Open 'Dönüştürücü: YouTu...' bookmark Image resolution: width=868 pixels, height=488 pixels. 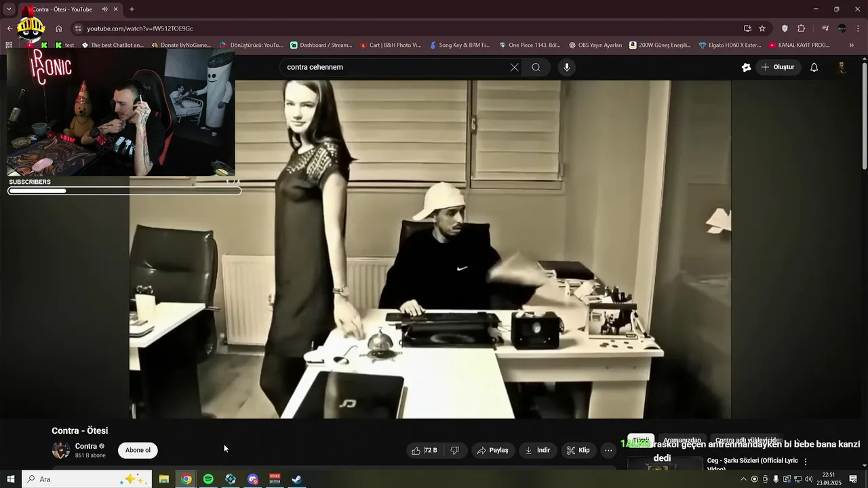252,45
